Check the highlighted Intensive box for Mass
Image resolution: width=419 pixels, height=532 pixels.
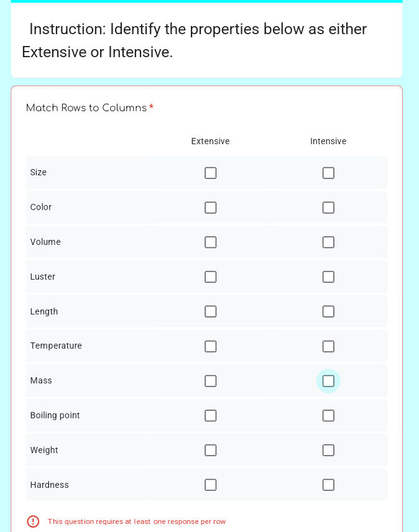[328, 381]
